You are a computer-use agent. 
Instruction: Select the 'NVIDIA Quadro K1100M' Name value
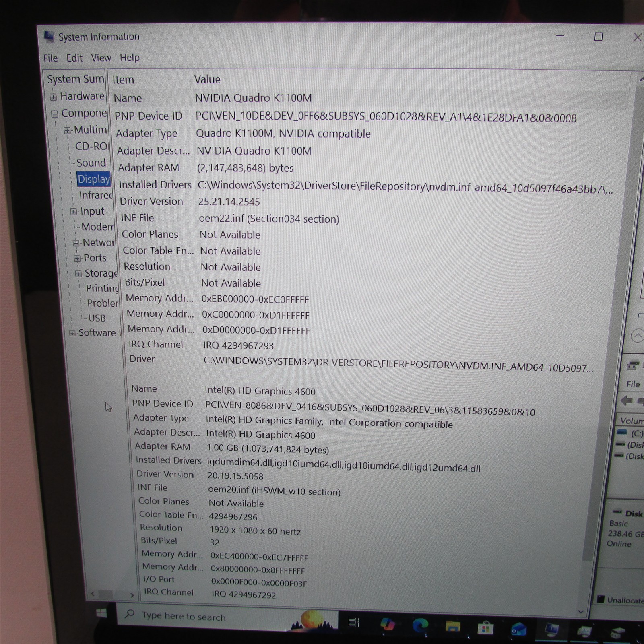click(253, 98)
